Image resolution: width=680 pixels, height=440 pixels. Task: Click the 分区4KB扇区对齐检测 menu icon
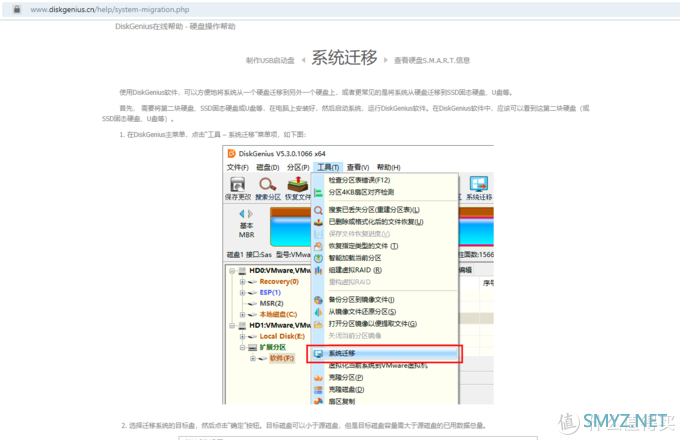click(318, 192)
